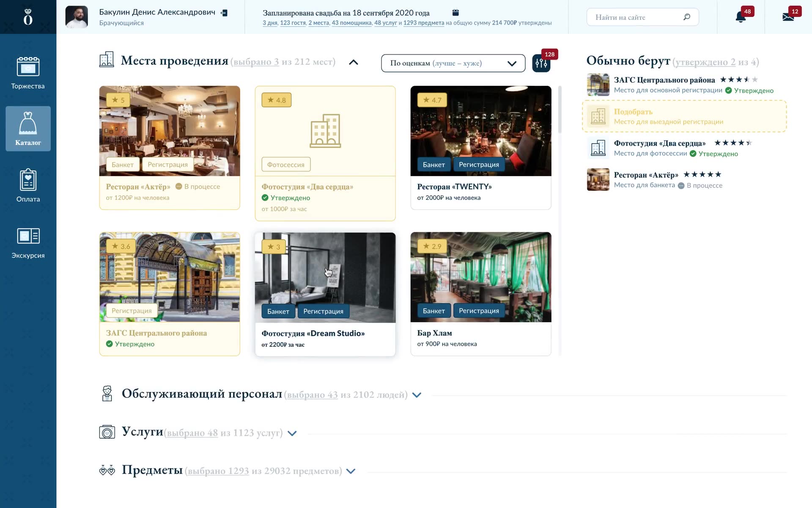Focus the Найти на сайте search field
Screen dimensions: 812x508
642,17
